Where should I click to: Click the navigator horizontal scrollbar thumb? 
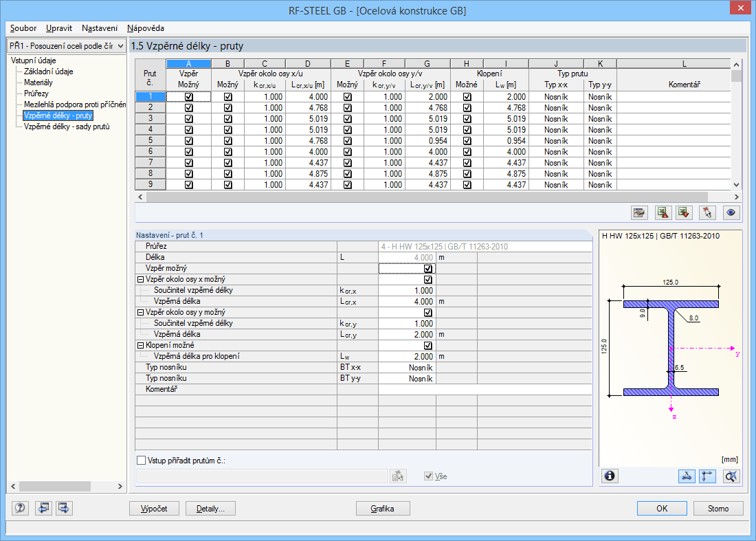[x=55, y=487]
